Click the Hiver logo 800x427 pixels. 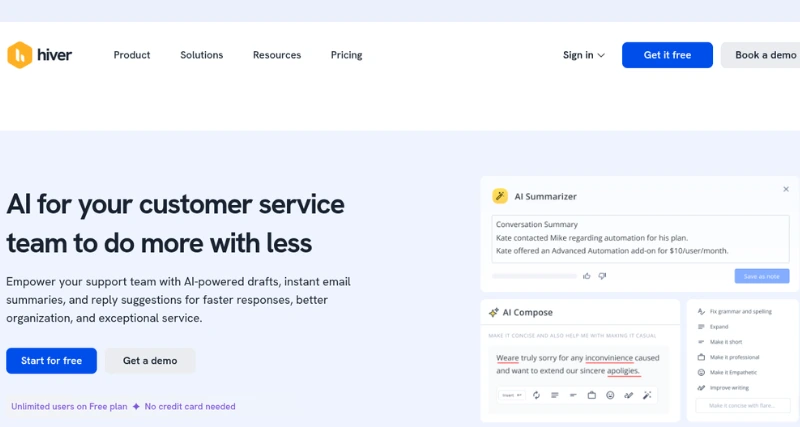40,55
